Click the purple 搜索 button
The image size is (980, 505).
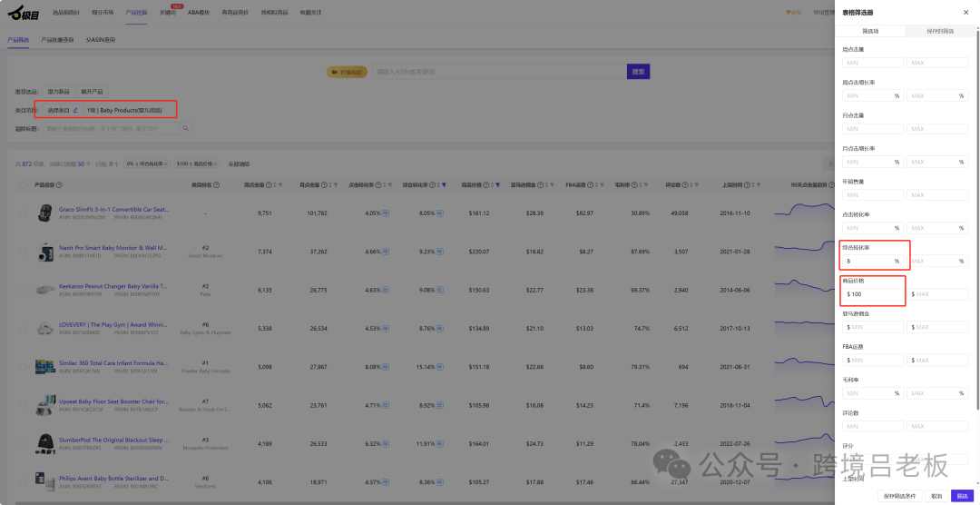[x=638, y=72]
